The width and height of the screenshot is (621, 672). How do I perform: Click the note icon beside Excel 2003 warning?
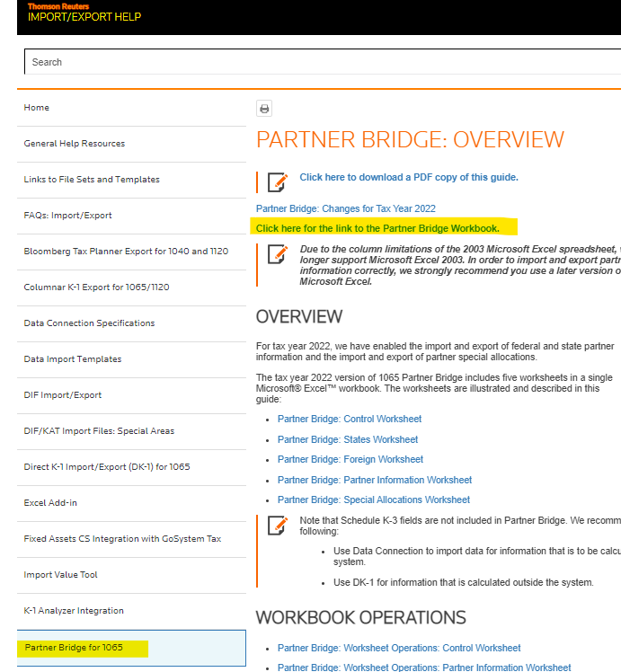278,254
